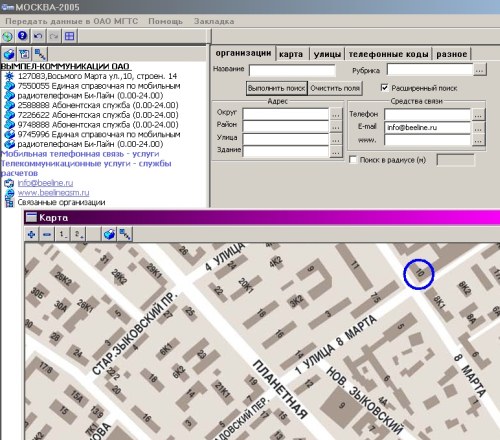Viewport: 500px width, 440px height.
Task: Click Связанные организации in the organization card
Action: 61,202
